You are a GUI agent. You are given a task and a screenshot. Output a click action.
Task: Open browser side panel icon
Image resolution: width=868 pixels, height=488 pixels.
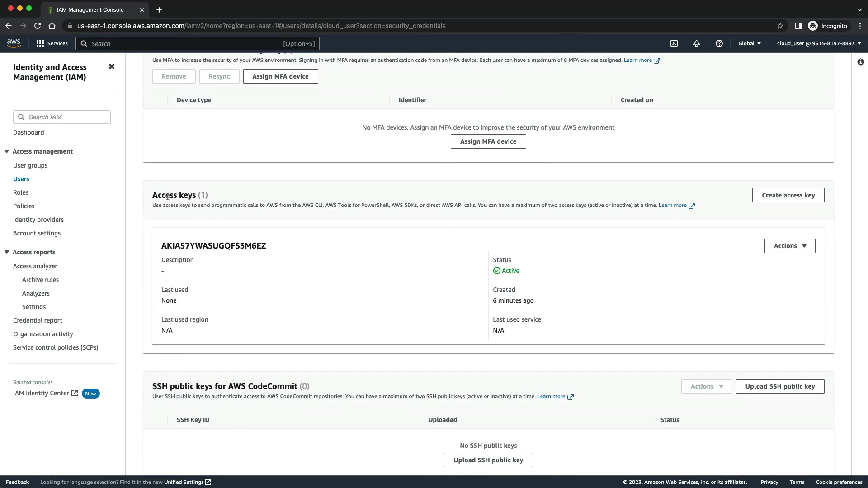[x=798, y=26]
